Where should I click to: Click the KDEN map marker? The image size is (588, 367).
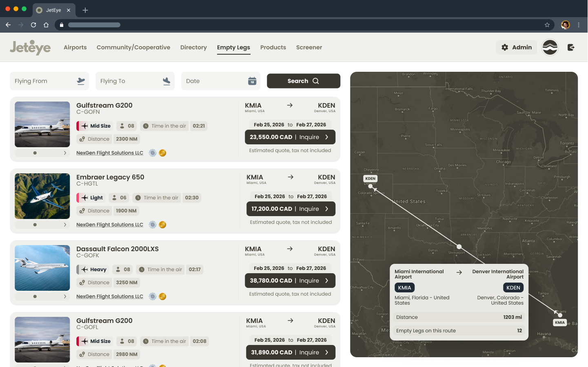(371, 179)
